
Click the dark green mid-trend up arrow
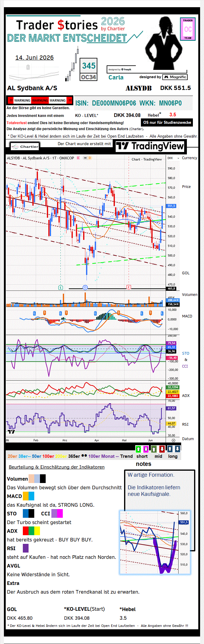[x=154, y=449]
